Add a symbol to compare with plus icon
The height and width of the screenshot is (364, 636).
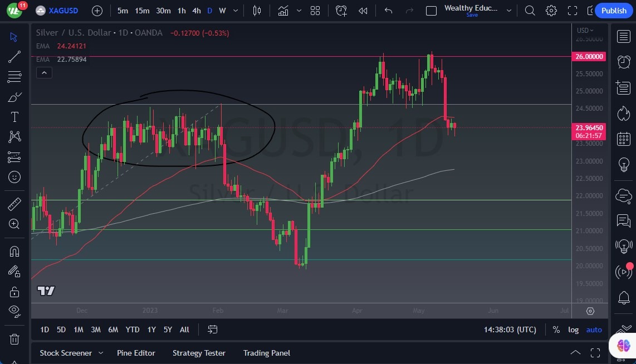point(97,11)
